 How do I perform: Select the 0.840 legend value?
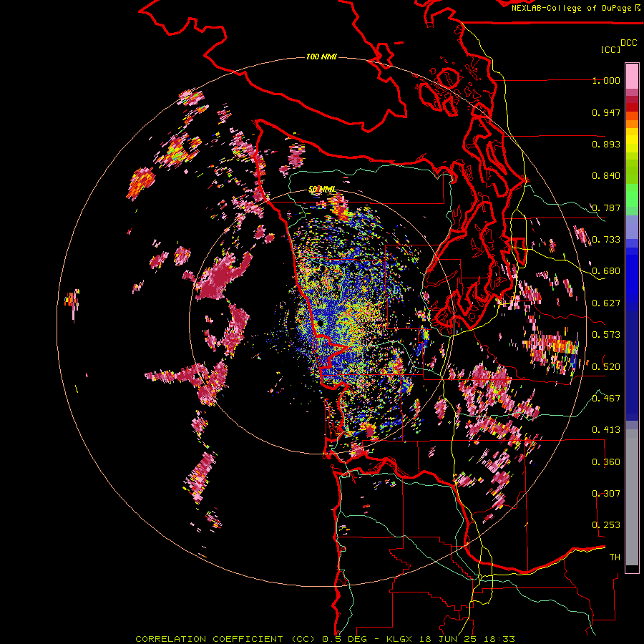coord(606,176)
